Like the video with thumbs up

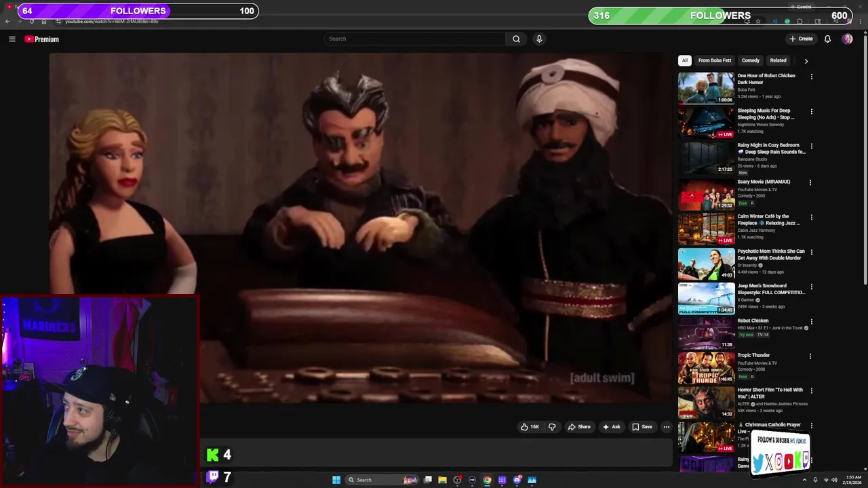click(x=530, y=427)
